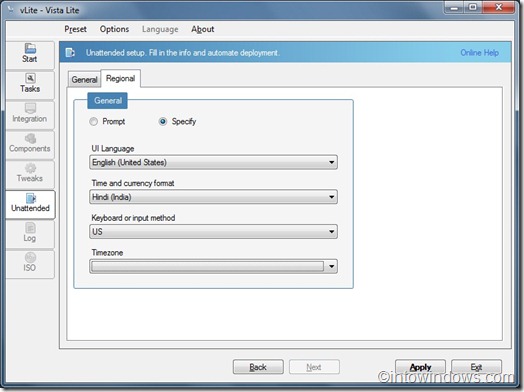
Task: Go to the Tasks page
Action: point(30,84)
